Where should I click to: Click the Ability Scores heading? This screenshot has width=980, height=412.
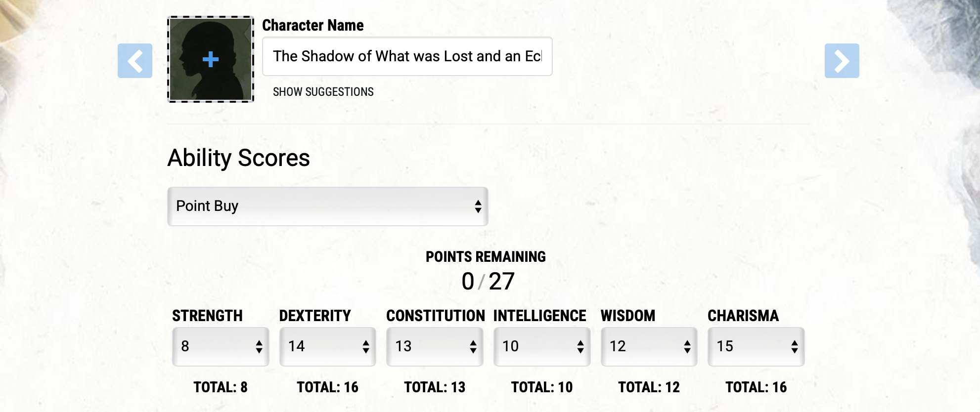tap(239, 158)
